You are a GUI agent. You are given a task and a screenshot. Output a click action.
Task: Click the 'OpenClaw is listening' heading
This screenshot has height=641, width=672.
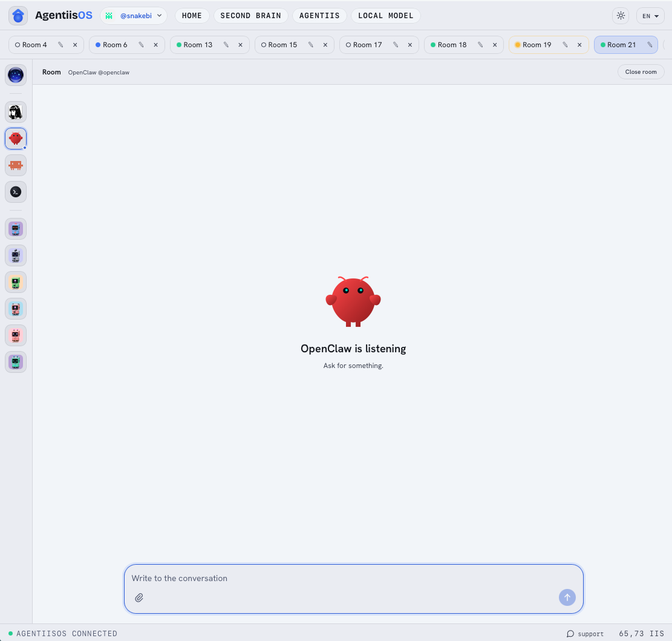353,349
